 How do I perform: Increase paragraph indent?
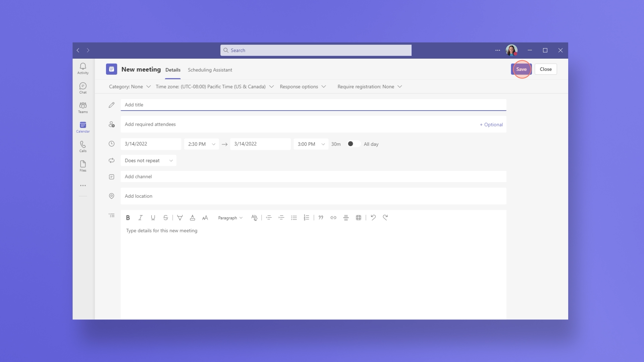coord(281,218)
